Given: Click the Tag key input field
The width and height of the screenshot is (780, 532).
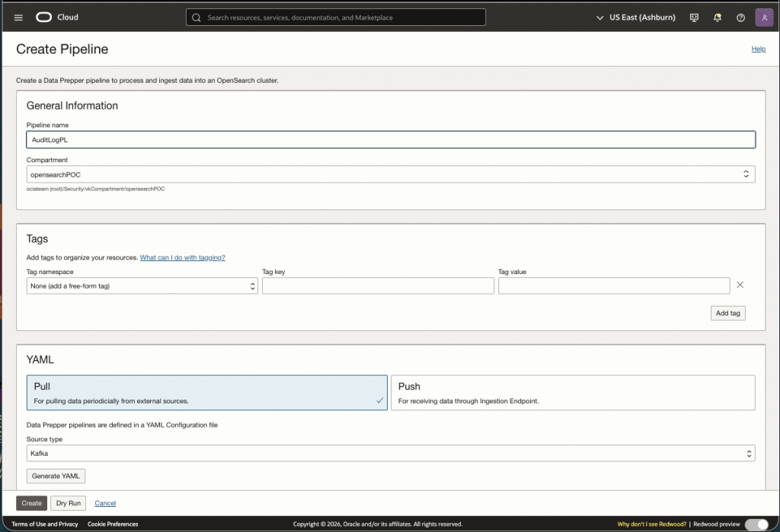Looking at the screenshot, I should click(x=378, y=286).
